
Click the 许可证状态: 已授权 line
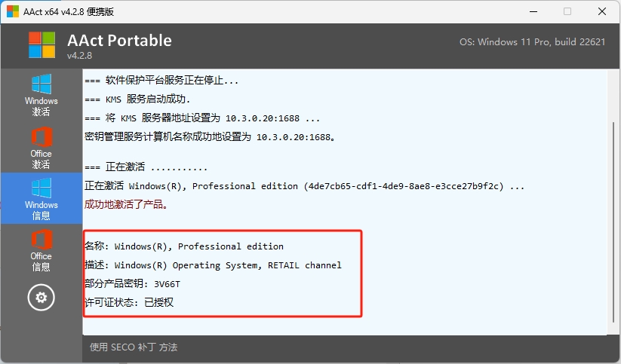click(x=130, y=302)
